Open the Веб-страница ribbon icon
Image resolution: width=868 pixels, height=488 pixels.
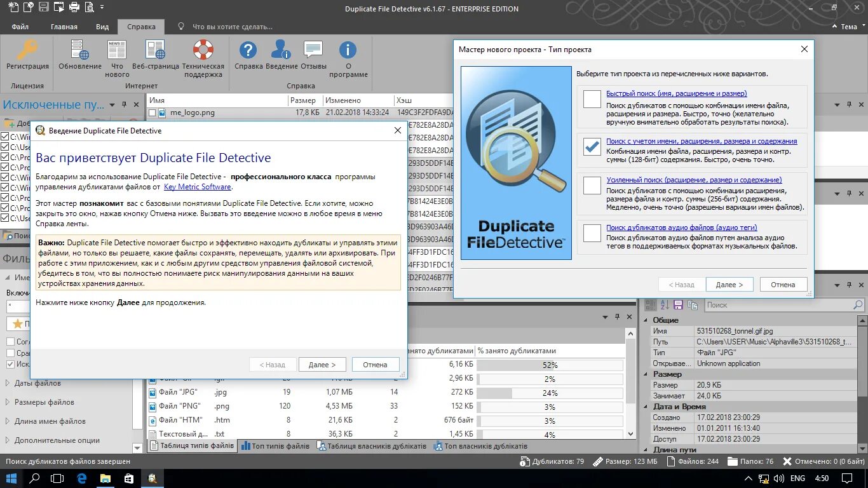point(155,50)
